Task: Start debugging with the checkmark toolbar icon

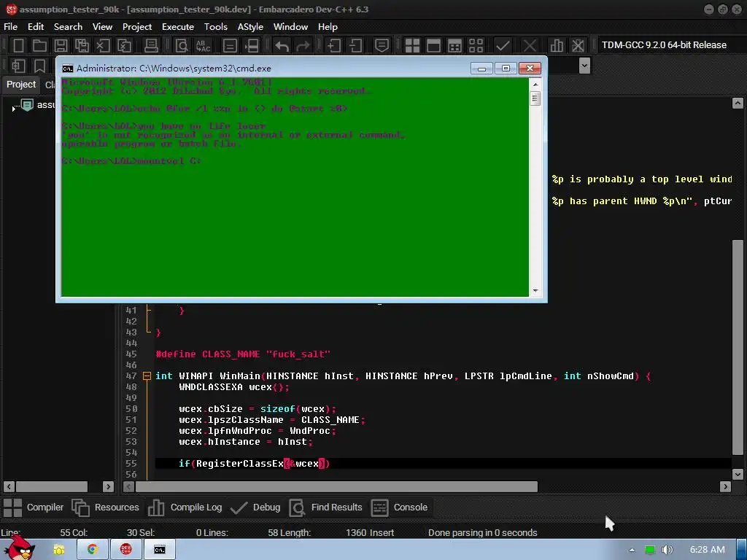Action: (x=503, y=45)
